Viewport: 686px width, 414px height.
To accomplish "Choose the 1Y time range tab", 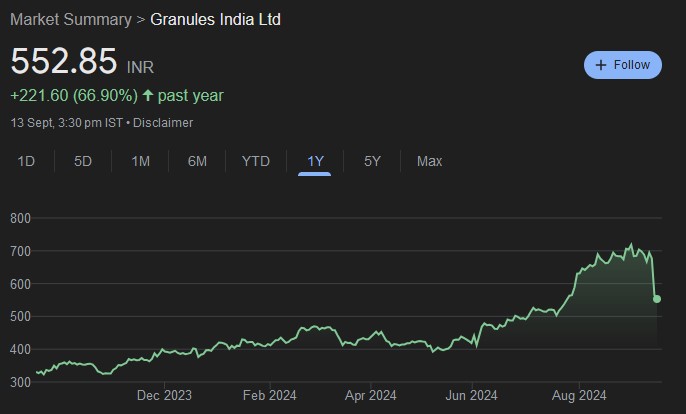I will coord(315,161).
